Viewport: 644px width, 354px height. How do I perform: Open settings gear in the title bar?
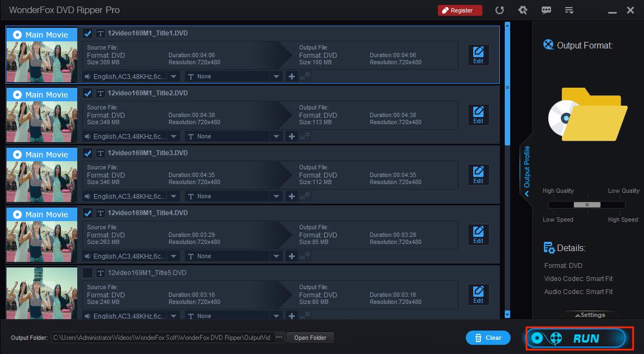click(x=523, y=10)
